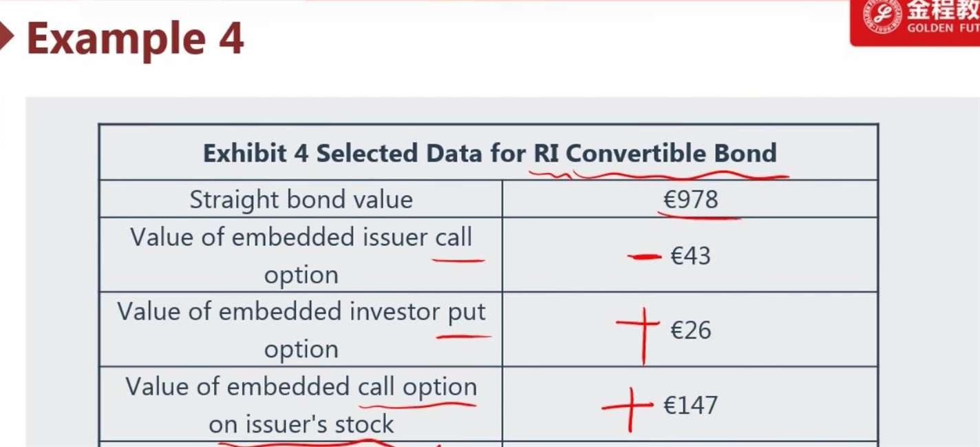The height and width of the screenshot is (447, 980).
Task: Click the Exhibit 4 table title row
Action: 489,153
